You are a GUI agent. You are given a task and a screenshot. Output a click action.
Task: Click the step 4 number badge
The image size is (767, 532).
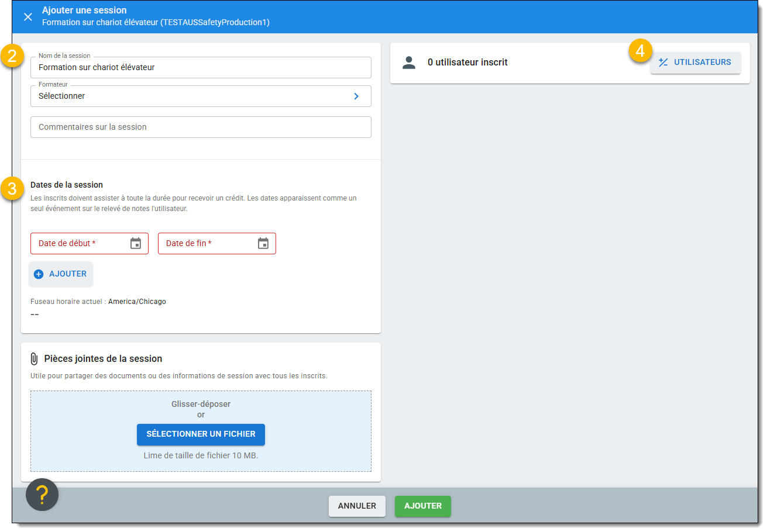(x=640, y=51)
